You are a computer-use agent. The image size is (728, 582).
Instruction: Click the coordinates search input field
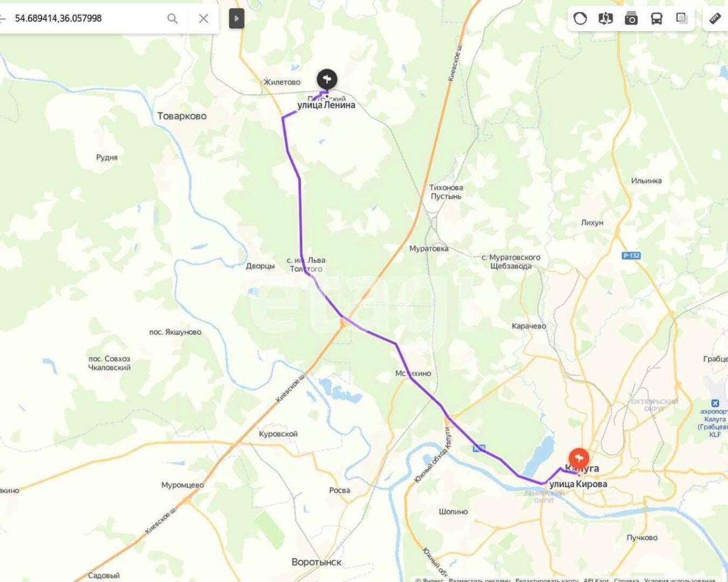(85, 18)
